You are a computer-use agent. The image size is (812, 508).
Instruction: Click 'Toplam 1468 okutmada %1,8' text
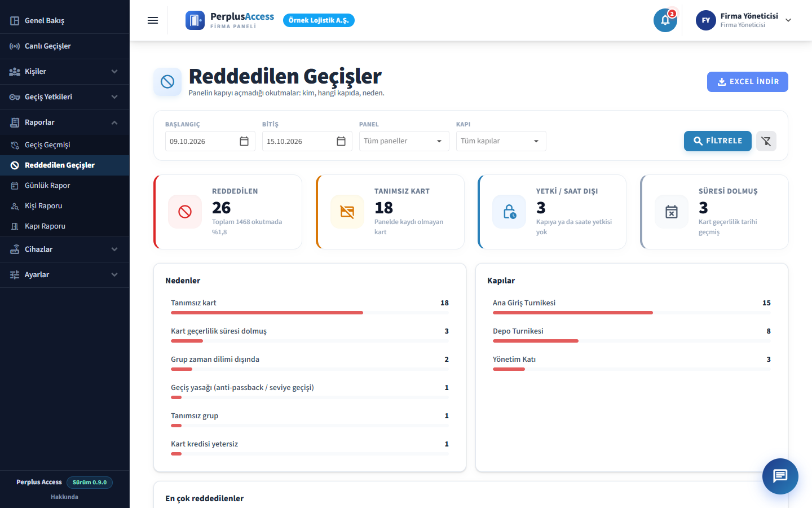click(247, 227)
